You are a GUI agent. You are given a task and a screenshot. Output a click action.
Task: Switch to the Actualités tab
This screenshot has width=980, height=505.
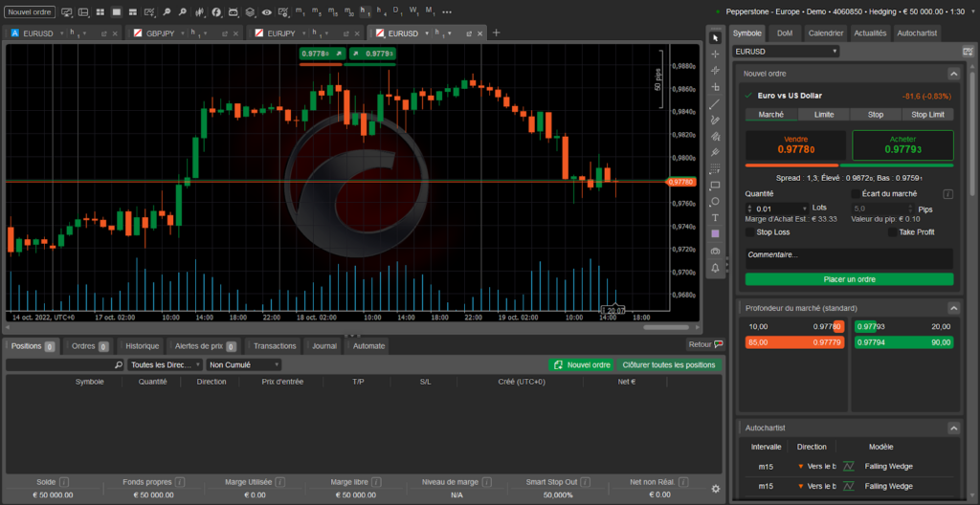pos(870,33)
